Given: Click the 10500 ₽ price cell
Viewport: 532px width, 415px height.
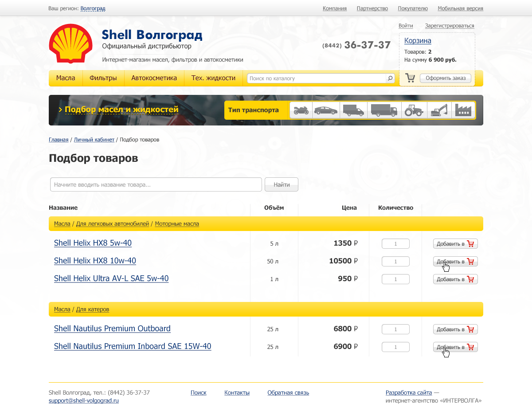Looking at the screenshot, I should tap(343, 261).
